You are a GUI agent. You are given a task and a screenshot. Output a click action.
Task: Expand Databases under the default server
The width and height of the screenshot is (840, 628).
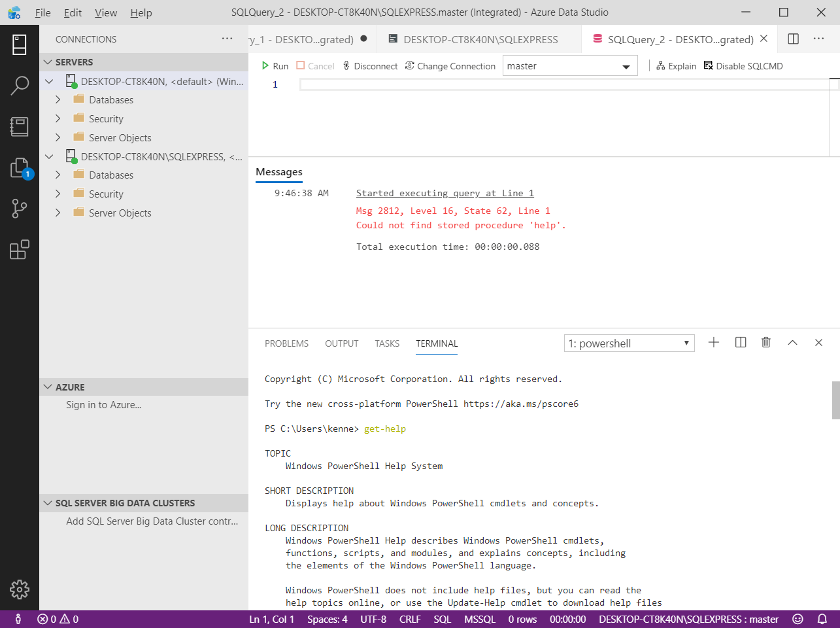click(x=58, y=100)
